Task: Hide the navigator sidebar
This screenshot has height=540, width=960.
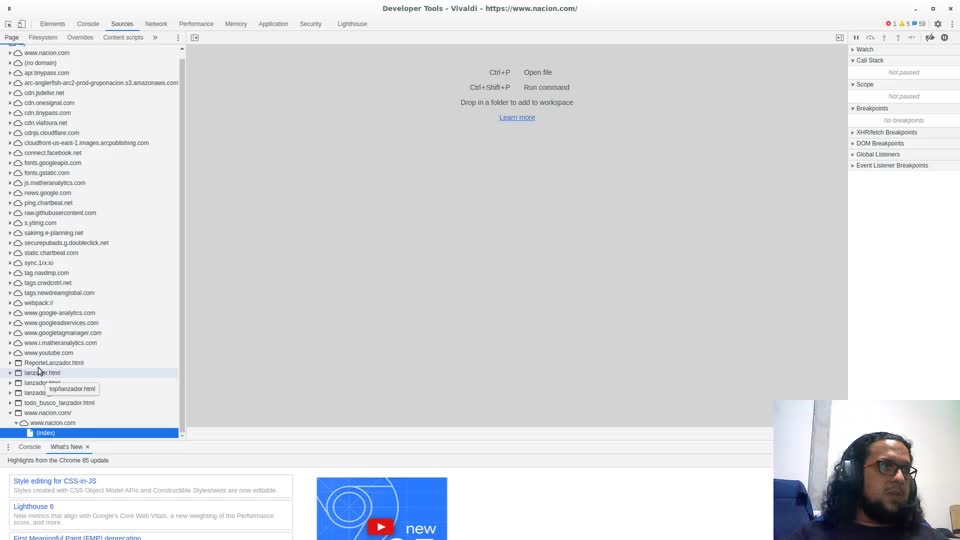Action: pyautogui.click(x=195, y=37)
